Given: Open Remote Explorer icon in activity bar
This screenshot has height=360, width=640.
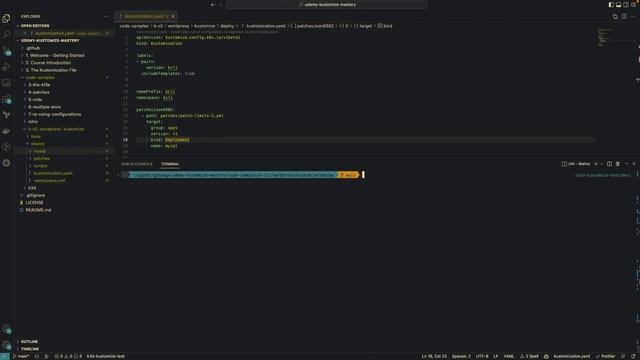Looking at the screenshot, I should pyautogui.click(x=7, y=83).
